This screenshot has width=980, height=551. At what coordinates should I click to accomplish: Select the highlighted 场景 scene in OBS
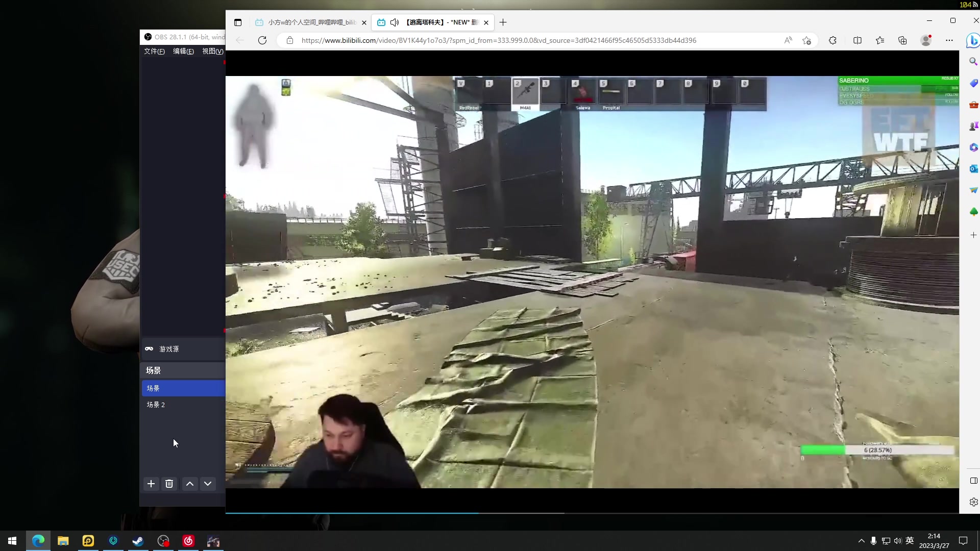pos(183,388)
